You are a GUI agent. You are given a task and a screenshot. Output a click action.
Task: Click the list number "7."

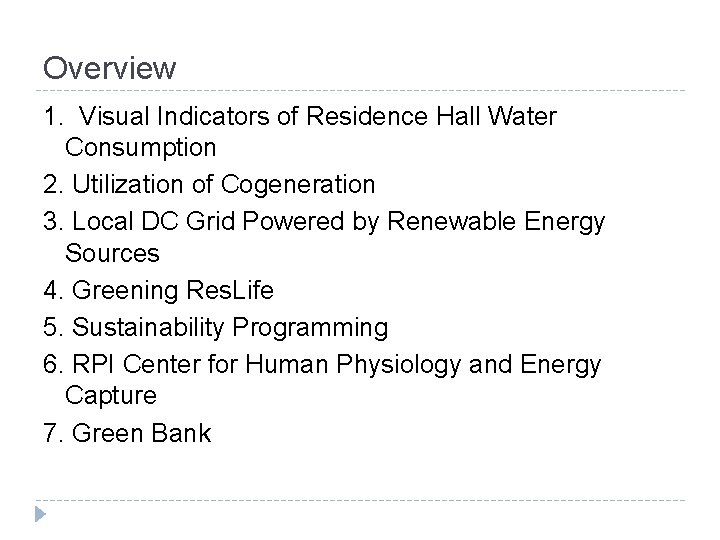(x=53, y=433)
